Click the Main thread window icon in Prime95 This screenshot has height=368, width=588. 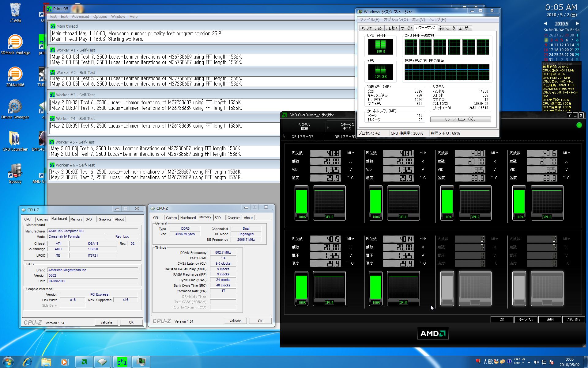pyautogui.click(x=53, y=26)
